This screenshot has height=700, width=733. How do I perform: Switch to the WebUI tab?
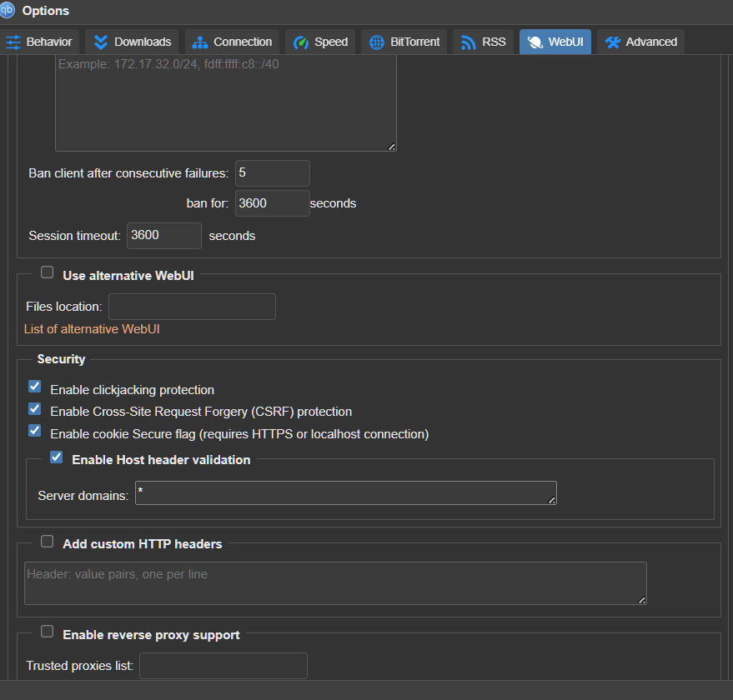click(x=555, y=42)
